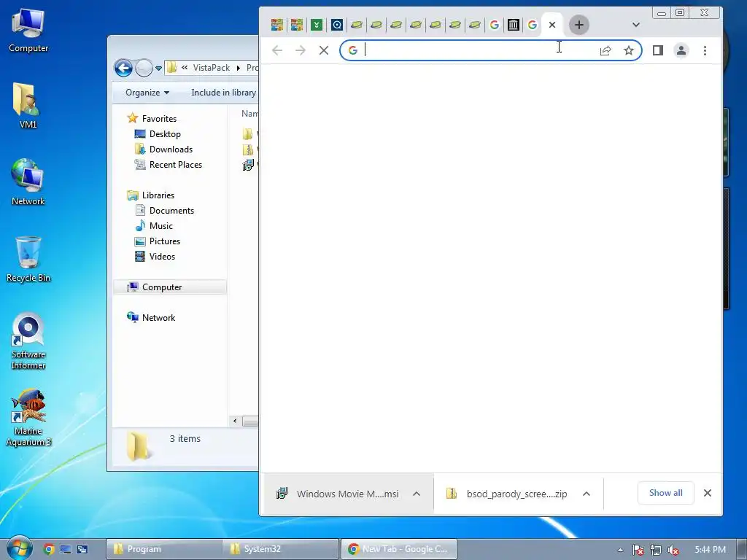Select Network in Explorer navigation pane
The width and height of the screenshot is (747, 560).
158,318
